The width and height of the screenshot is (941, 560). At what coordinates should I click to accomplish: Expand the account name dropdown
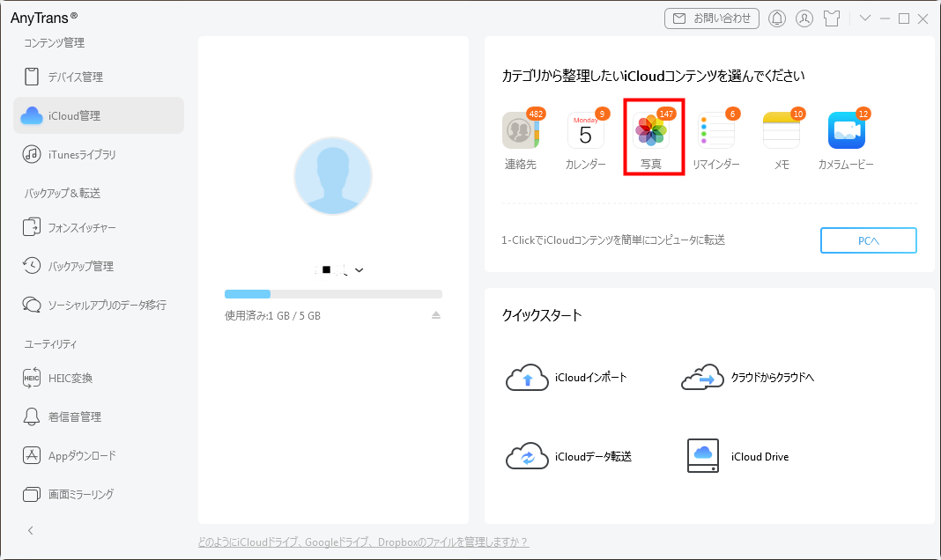[x=359, y=269]
